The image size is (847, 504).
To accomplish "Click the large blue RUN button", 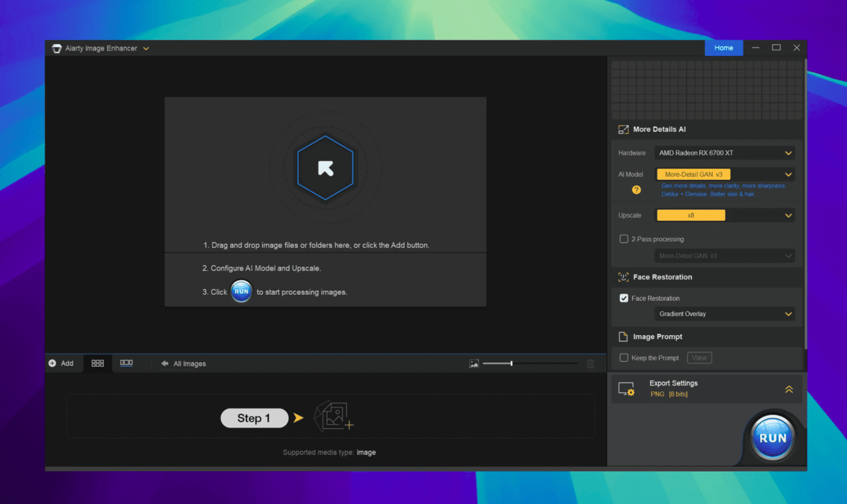I will pos(772,437).
